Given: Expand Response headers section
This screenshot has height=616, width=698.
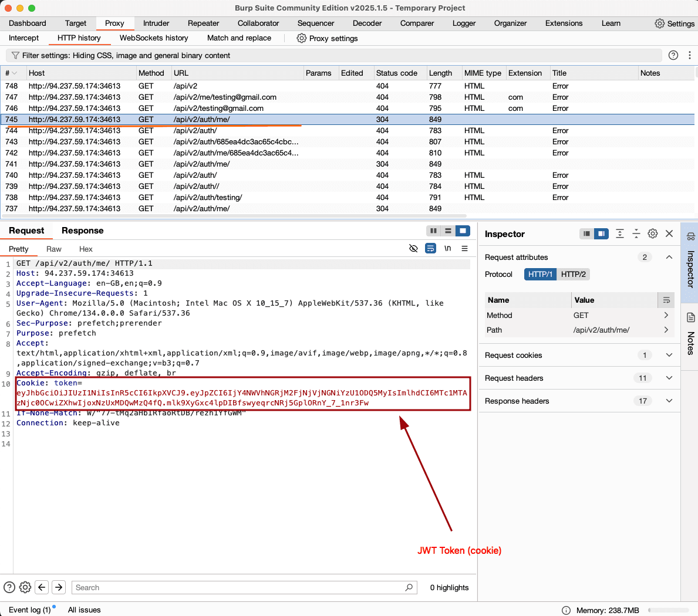Looking at the screenshot, I should 669,401.
